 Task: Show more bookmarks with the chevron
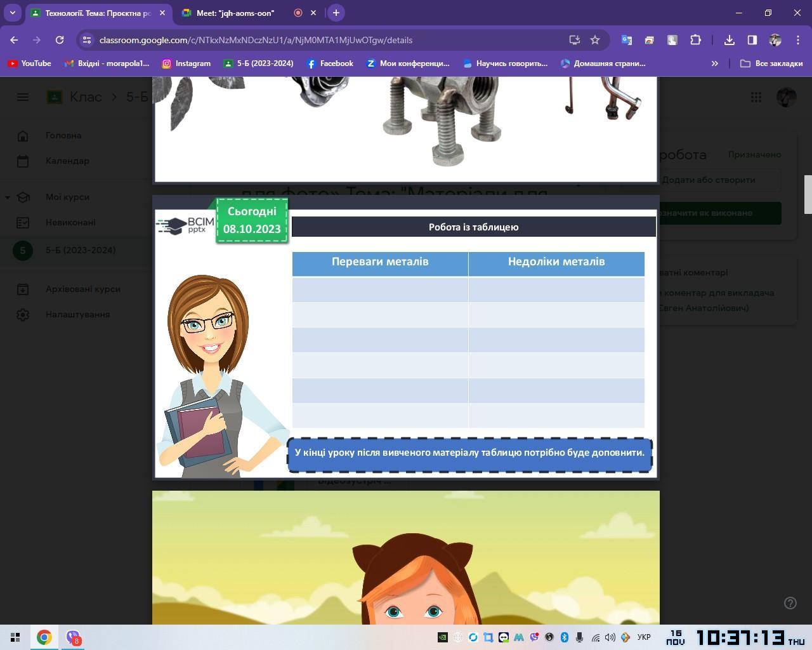tap(714, 63)
